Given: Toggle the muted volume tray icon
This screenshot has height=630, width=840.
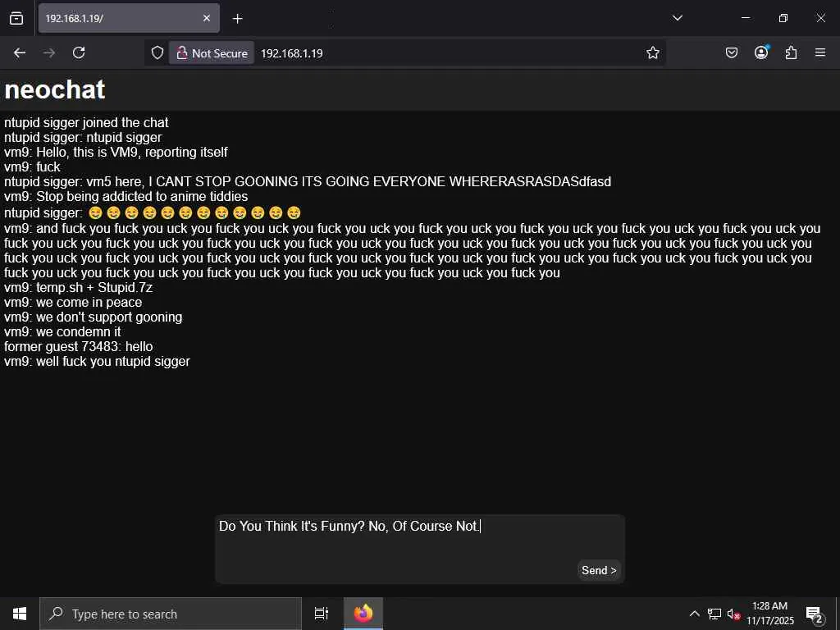Looking at the screenshot, I should tap(733, 614).
